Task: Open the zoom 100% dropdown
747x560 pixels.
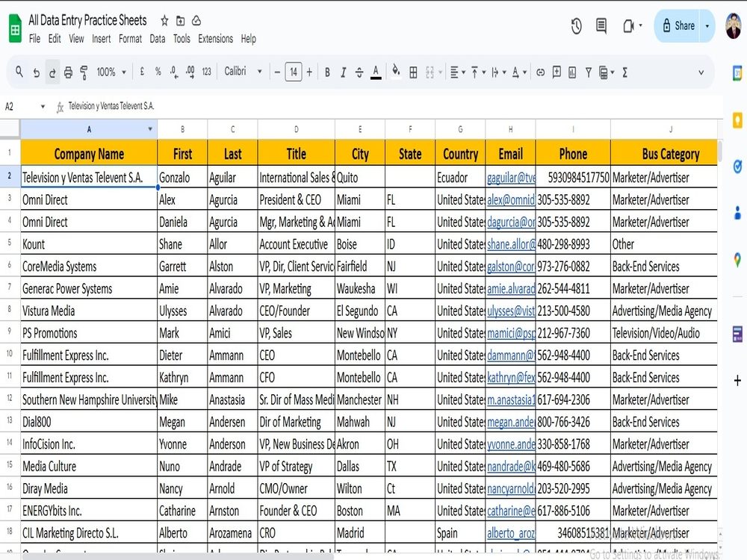Action: 111,72
